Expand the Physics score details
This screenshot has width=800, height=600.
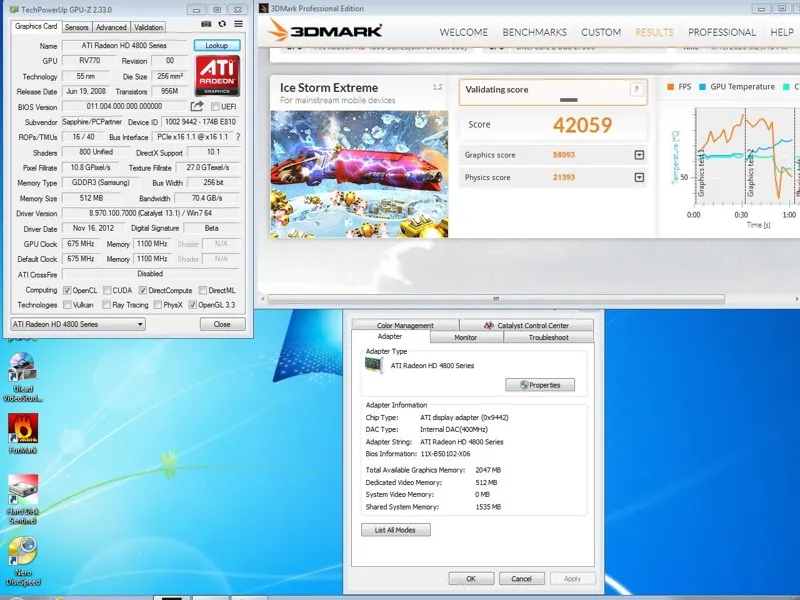[639, 177]
